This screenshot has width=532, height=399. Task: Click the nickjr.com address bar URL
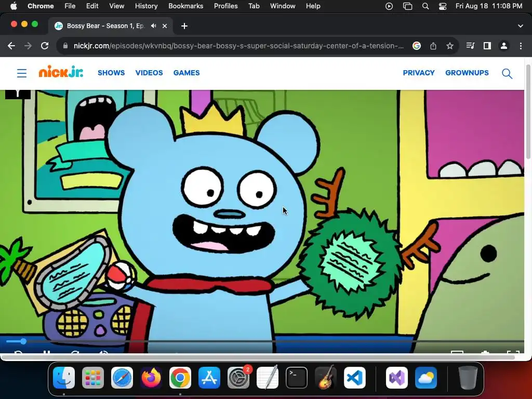pos(238,46)
